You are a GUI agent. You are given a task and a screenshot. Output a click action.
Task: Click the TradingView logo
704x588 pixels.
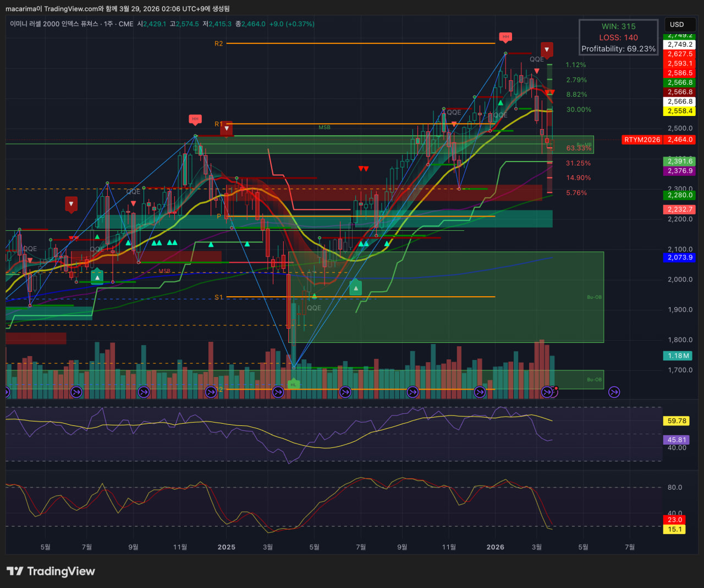point(51,571)
